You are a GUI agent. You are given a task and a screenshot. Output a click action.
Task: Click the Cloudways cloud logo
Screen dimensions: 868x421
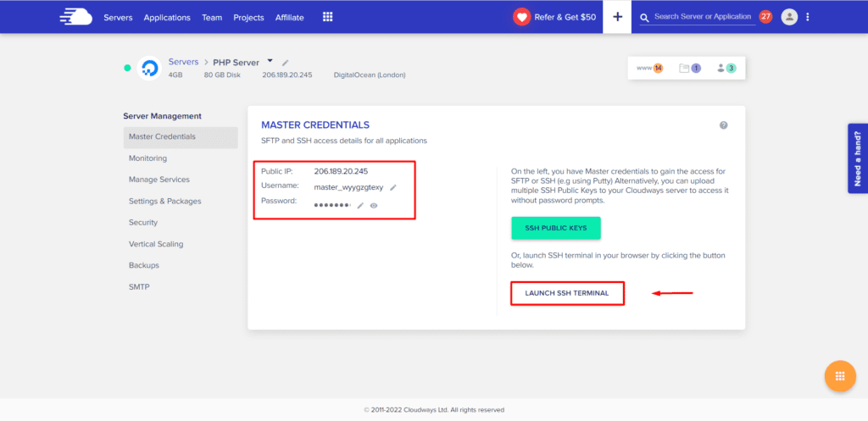click(75, 17)
